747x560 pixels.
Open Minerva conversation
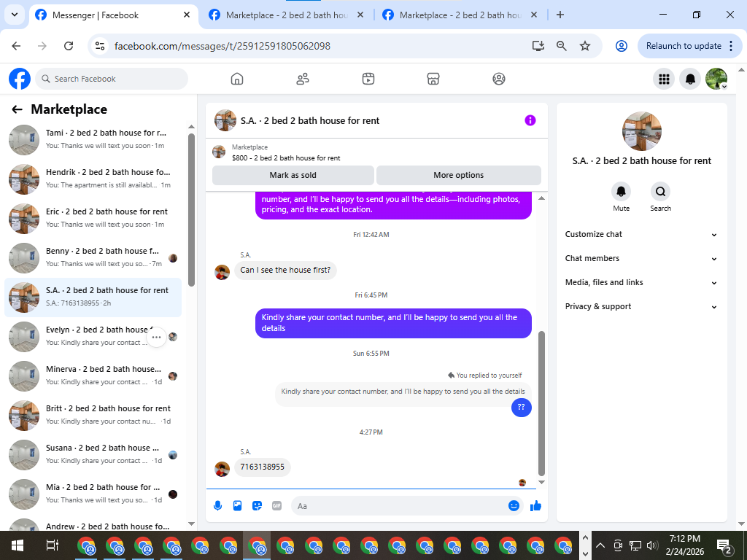(93, 376)
